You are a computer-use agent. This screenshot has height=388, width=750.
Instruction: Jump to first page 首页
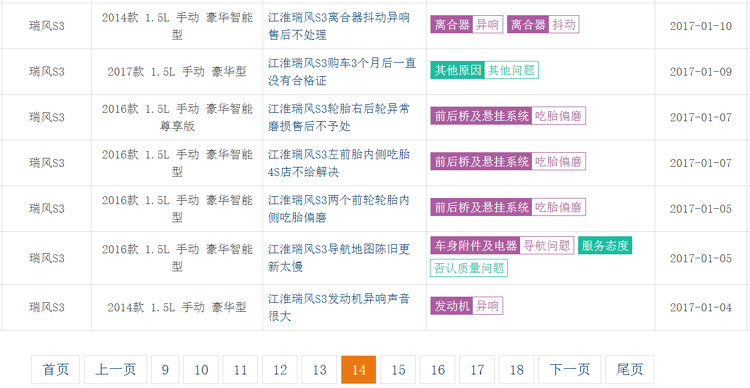[55, 369]
